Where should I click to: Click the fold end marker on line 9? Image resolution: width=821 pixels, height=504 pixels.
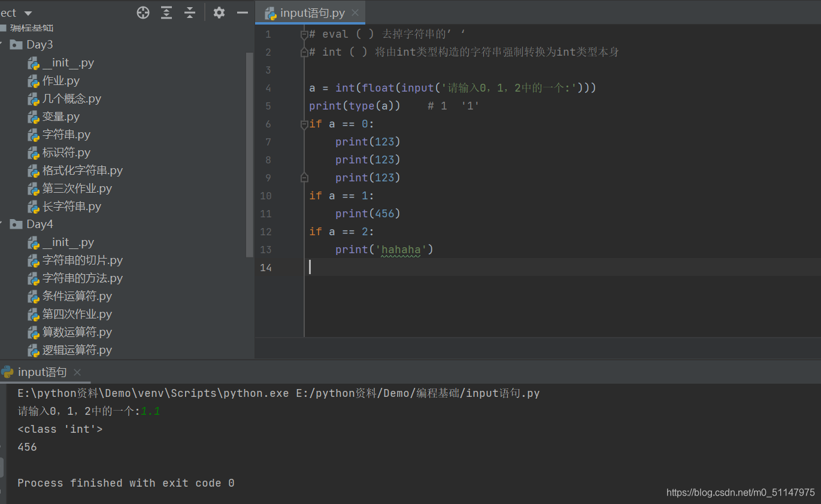pyautogui.click(x=304, y=178)
